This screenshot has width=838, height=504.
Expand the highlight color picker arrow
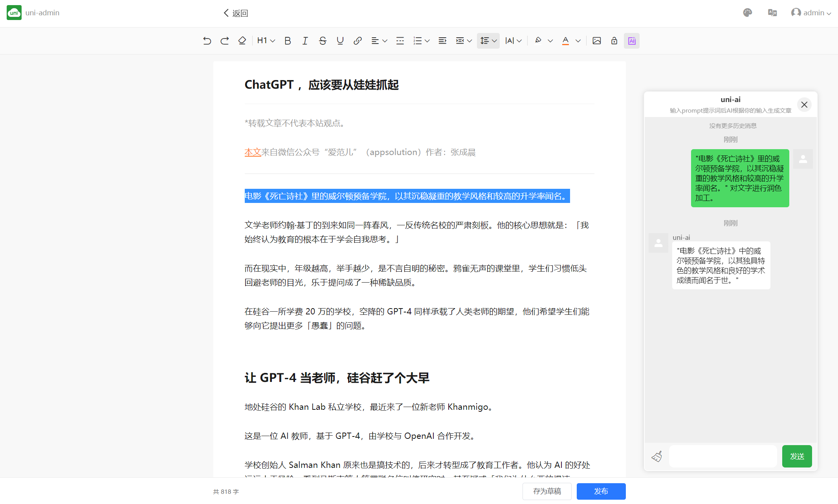click(x=550, y=41)
